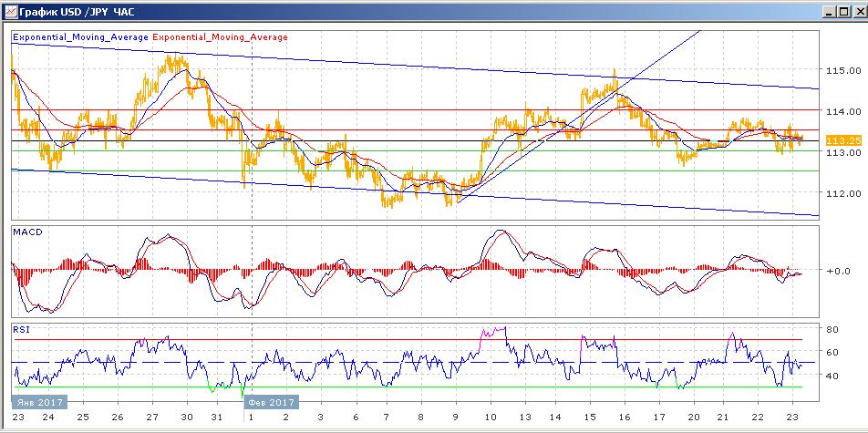Image resolution: width=868 pixels, height=433 pixels.
Task: Select the RSI indicator label
Action: click(20, 330)
